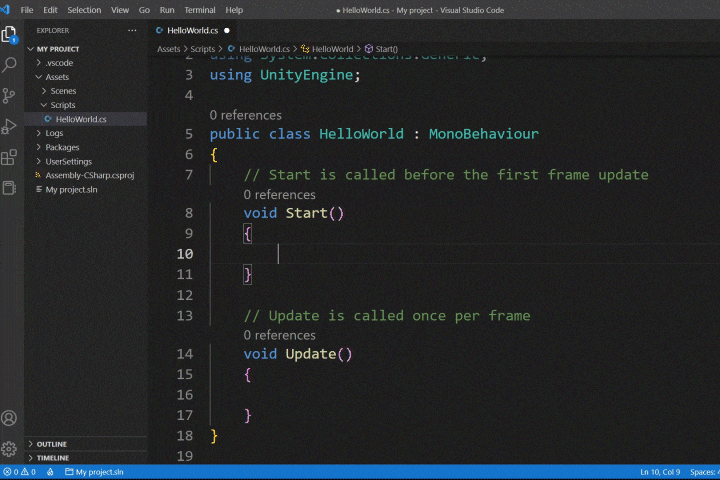720x480 pixels.
Task: Close unsaved HelloWorld.cs tab via dot
Action: point(227,31)
